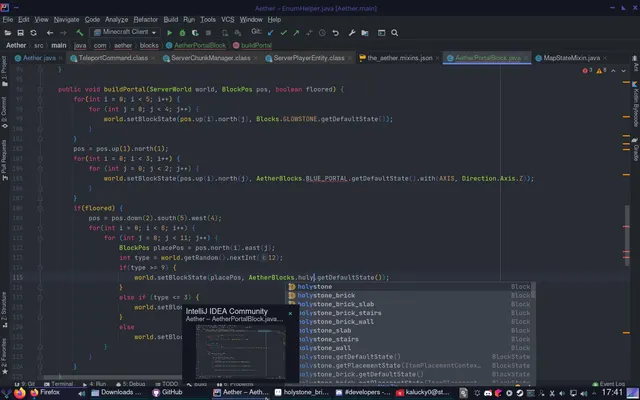Click the Open folder toolbar icon

7,33
